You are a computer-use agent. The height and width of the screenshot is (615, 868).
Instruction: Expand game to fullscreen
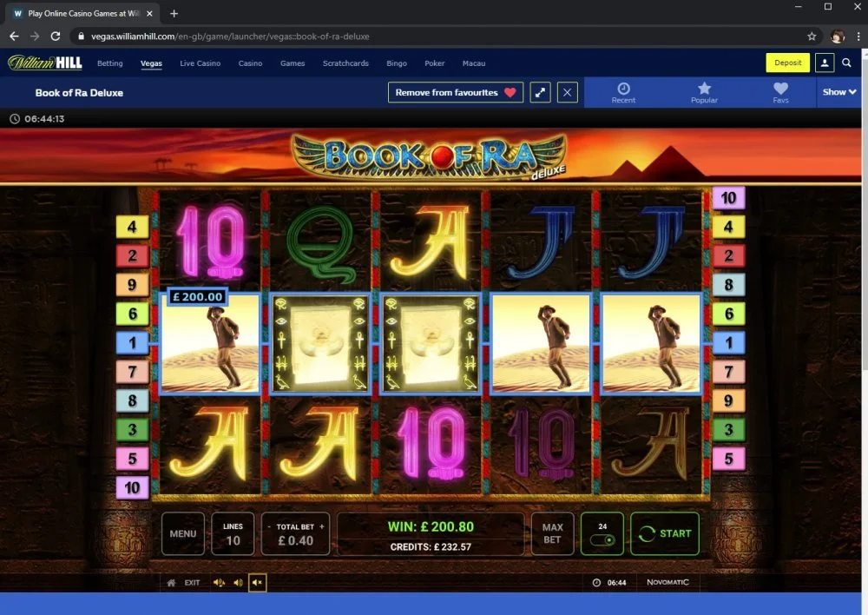click(x=540, y=93)
